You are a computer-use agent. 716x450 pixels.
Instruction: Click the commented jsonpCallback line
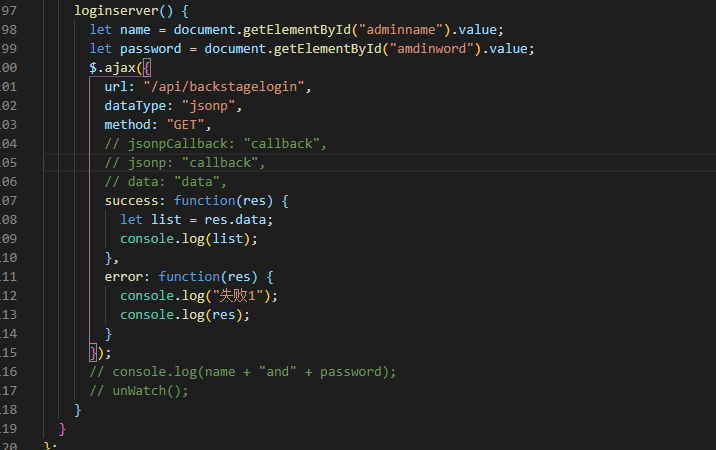pos(216,144)
